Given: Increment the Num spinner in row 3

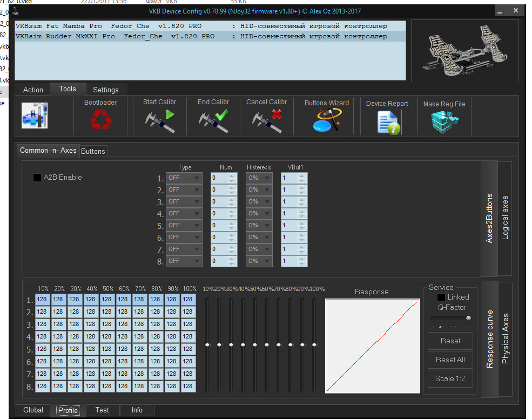Looking at the screenshot, I should pos(232,200).
